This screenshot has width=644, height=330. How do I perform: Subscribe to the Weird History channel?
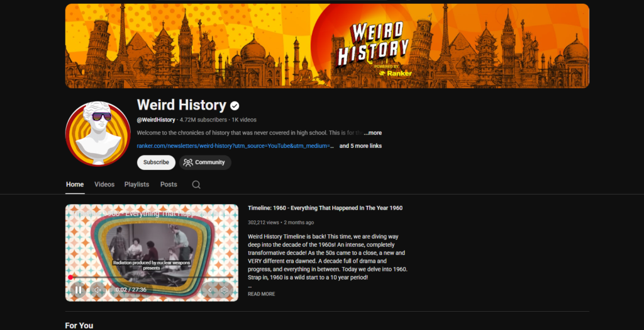point(156,162)
